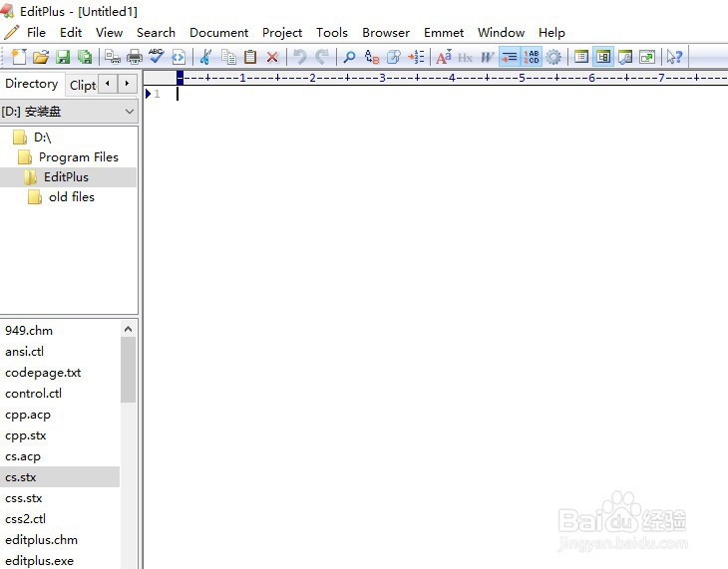Screen dimensions: 728x569
Task: Open the Window menu
Action: (501, 33)
